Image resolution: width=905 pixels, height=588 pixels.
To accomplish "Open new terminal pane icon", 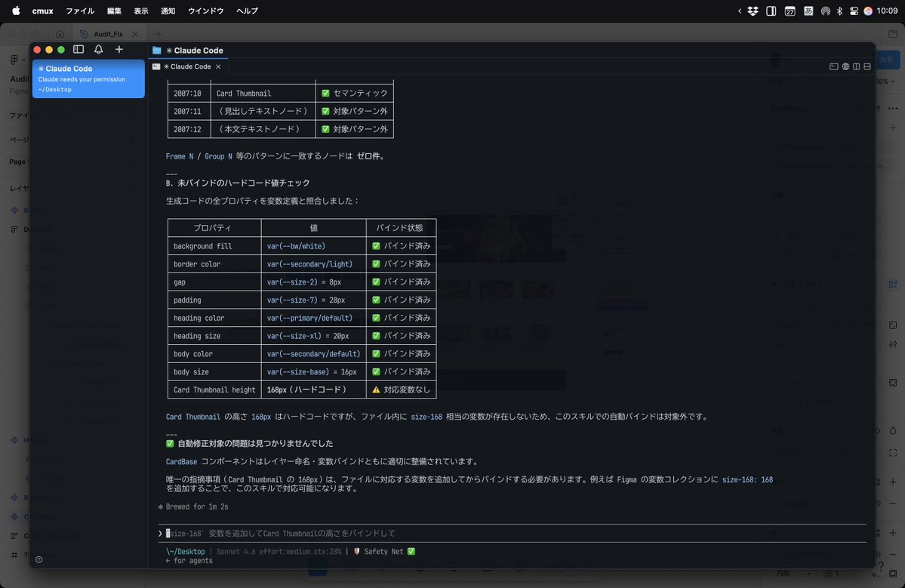I will [833, 66].
